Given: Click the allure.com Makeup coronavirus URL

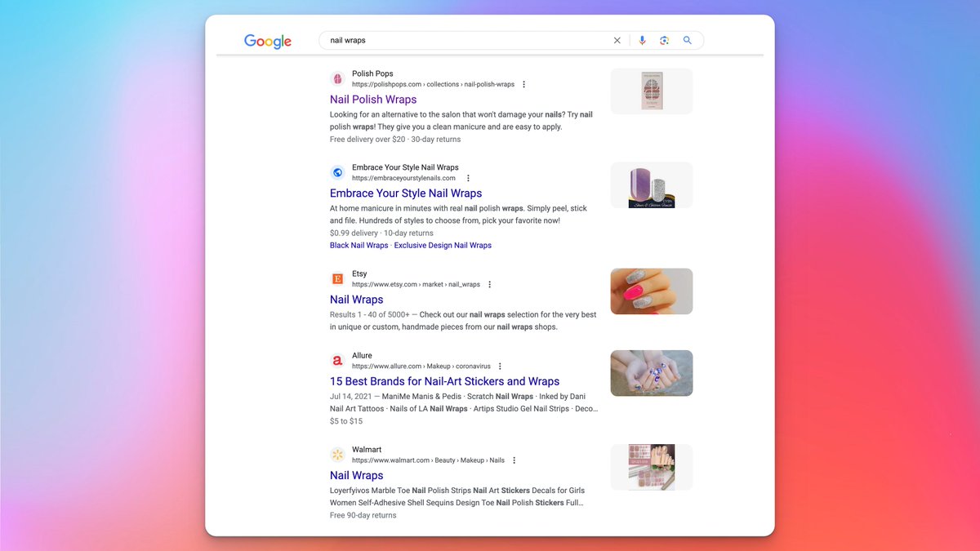Looking at the screenshot, I should [x=421, y=367].
